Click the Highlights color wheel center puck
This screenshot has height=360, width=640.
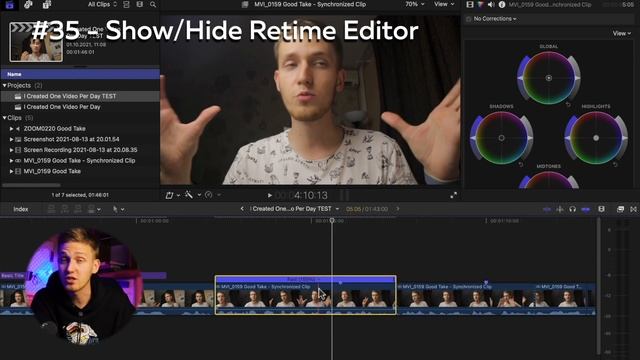click(x=596, y=138)
